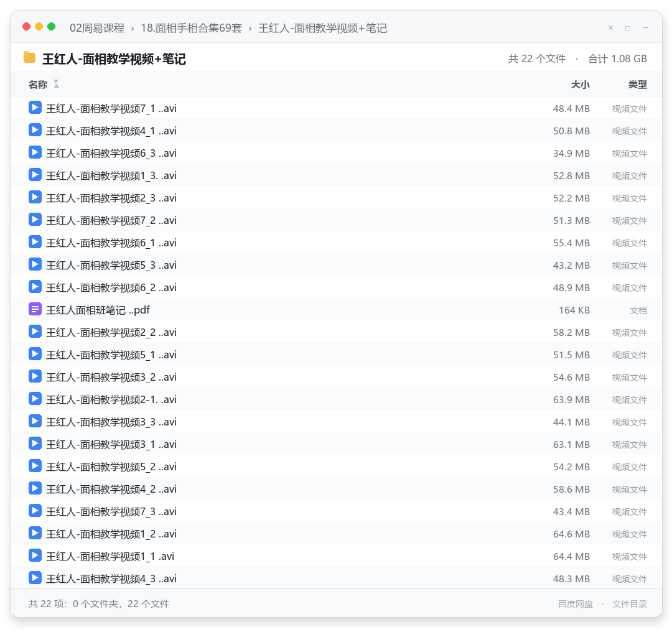Go to 02周易课程 in breadcrumb
Screen dimensions: 672x632
click(97, 28)
